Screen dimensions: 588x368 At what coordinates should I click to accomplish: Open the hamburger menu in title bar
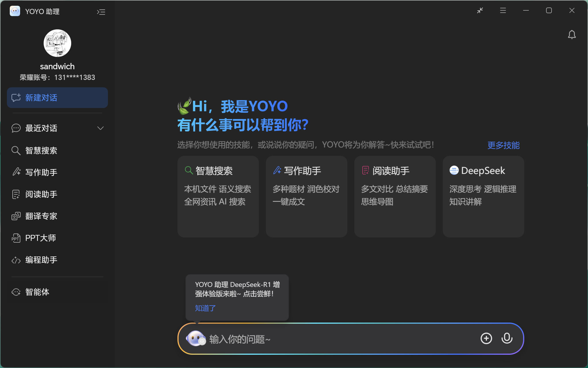(503, 11)
